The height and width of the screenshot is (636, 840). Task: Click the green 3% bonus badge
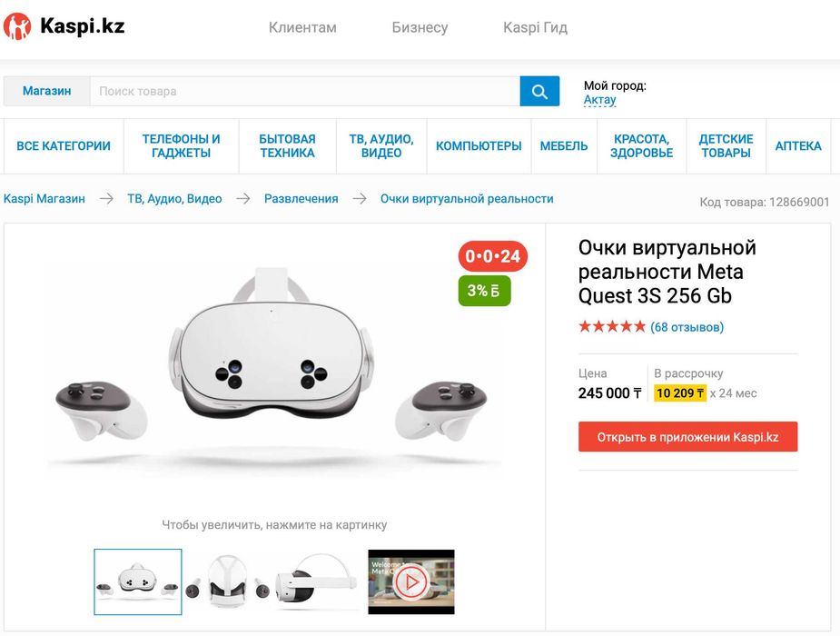click(x=484, y=291)
